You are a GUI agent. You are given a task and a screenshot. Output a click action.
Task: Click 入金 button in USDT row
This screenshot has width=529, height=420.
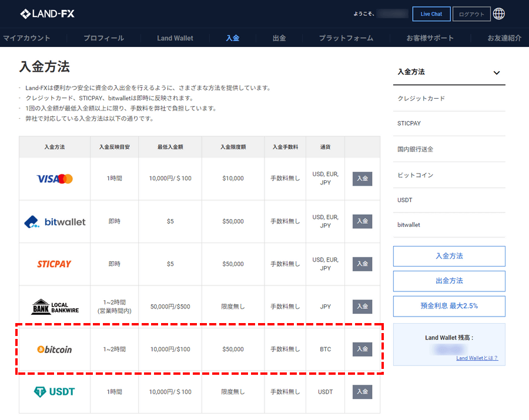coord(362,392)
